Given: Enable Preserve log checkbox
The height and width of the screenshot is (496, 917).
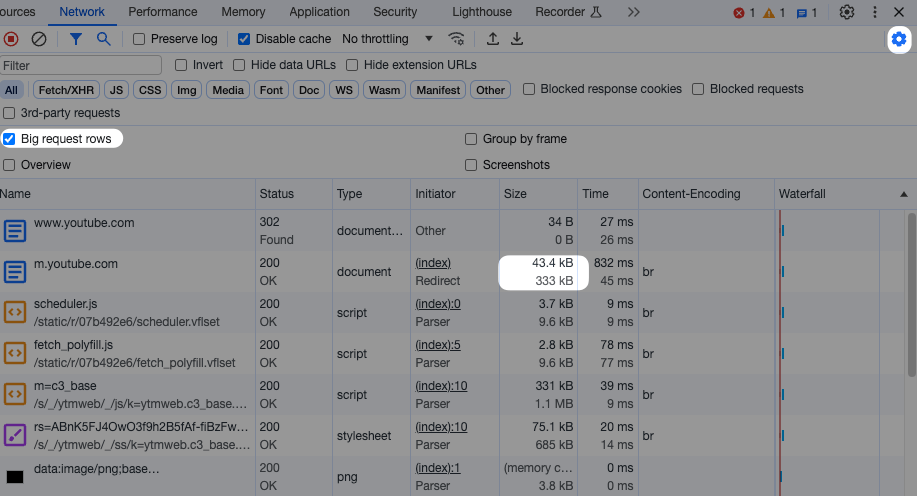Looking at the screenshot, I should point(139,39).
